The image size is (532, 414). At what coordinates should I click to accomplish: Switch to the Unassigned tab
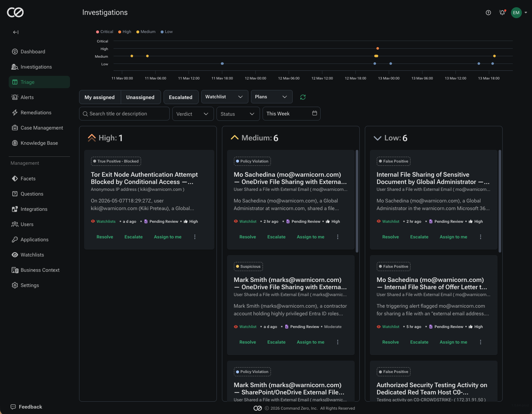click(140, 97)
